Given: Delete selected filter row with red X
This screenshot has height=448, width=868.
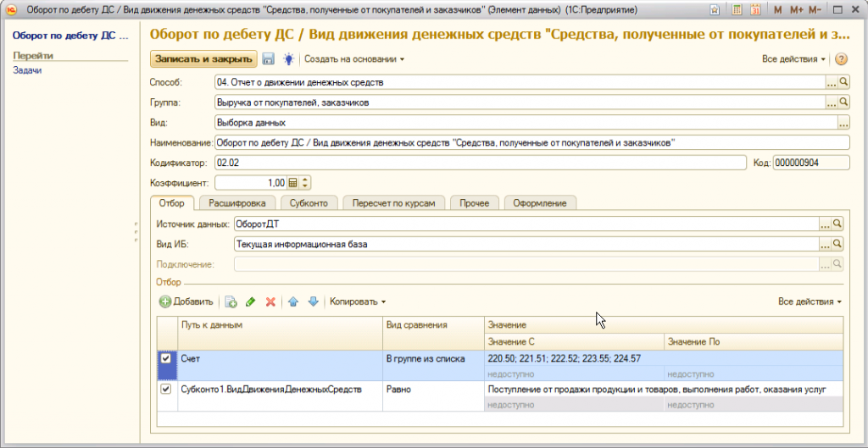Looking at the screenshot, I should (x=270, y=301).
